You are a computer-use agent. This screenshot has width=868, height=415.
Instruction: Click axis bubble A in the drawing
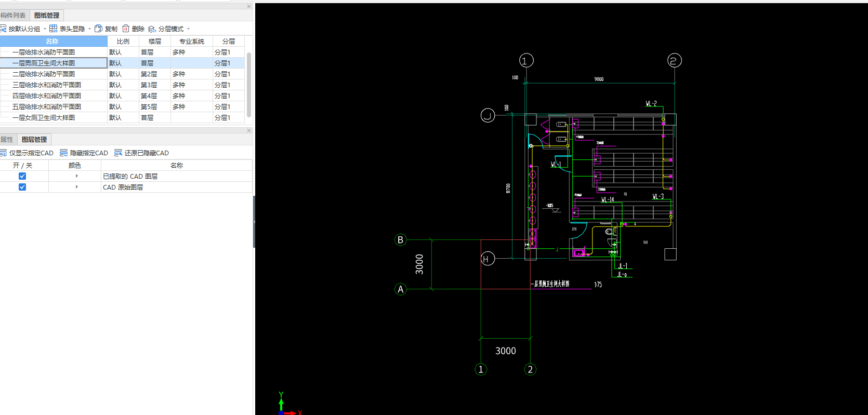[400, 289]
